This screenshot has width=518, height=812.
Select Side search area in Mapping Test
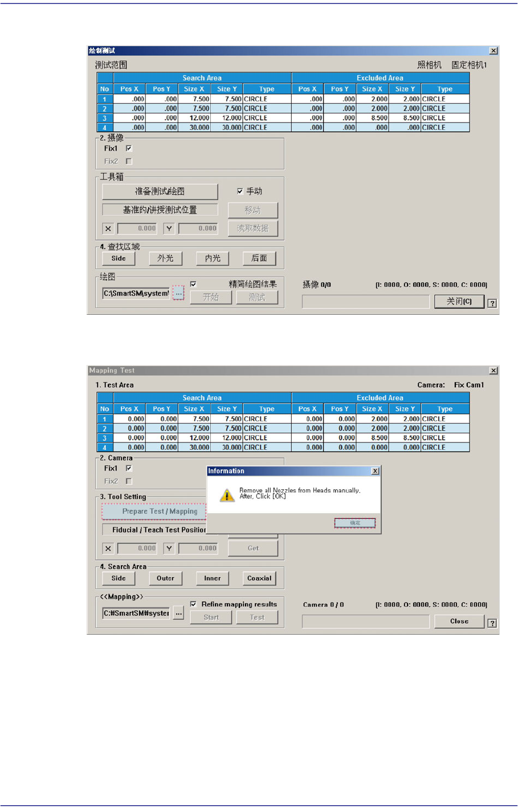119,578
